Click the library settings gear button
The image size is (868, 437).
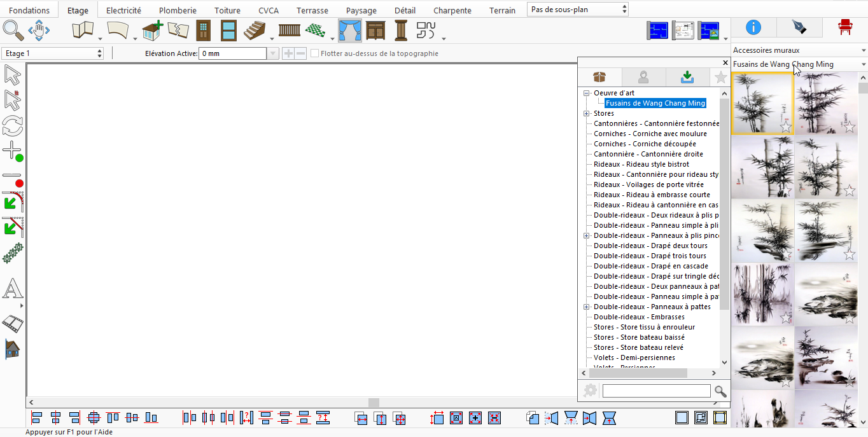(590, 391)
